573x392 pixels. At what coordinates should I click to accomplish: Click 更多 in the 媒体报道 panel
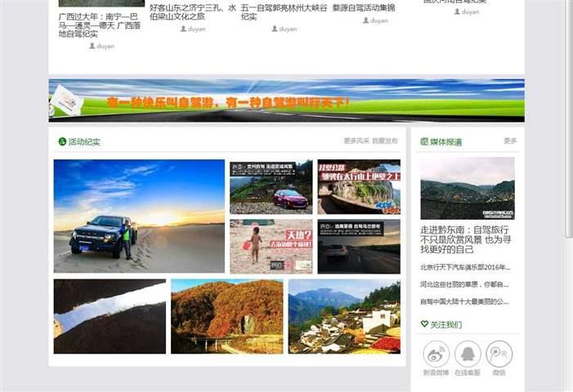pos(510,140)
